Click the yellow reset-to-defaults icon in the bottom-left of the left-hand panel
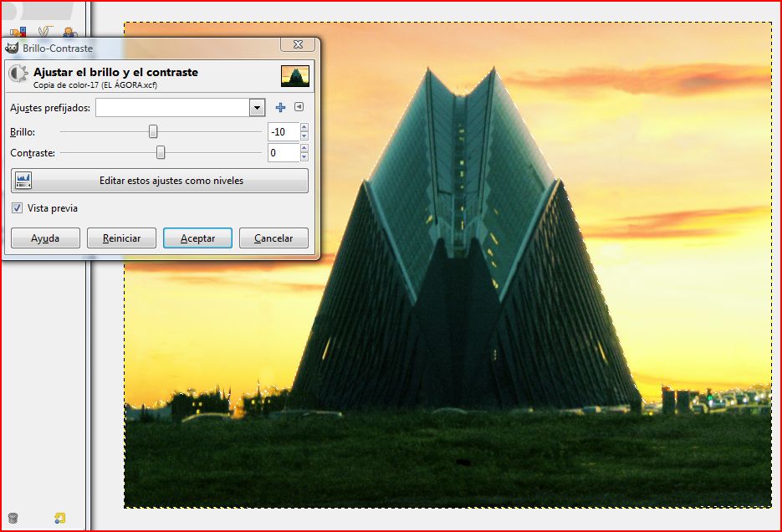Viewport: 782px width, 532px height. coord(60,518)
